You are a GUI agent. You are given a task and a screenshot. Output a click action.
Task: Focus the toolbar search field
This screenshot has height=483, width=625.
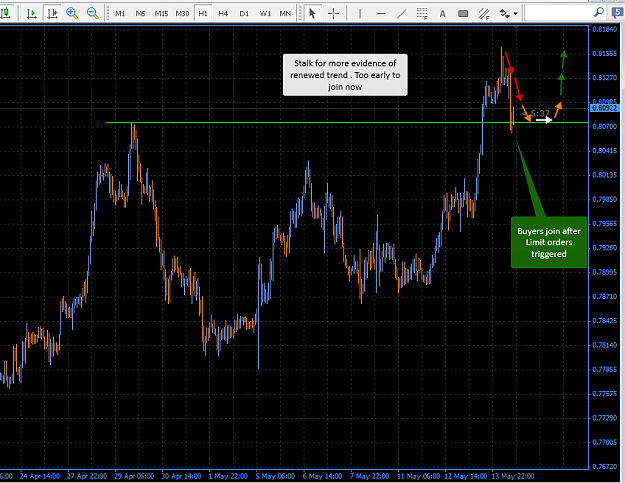coord(559,13)
